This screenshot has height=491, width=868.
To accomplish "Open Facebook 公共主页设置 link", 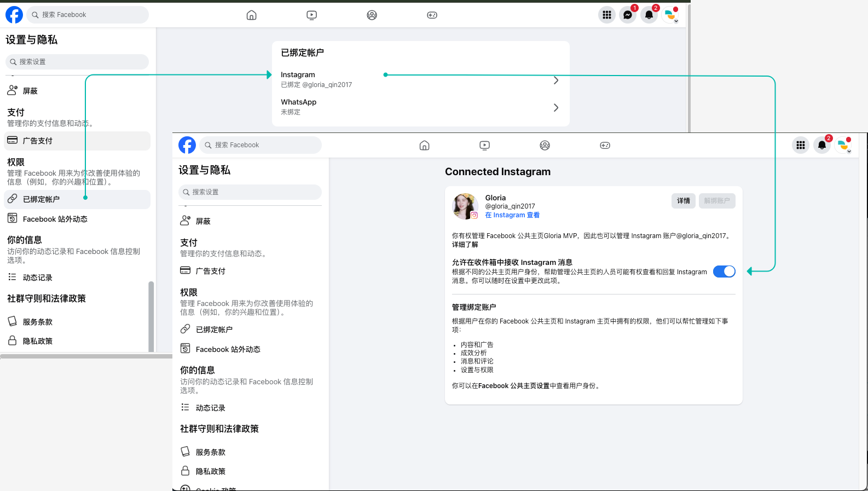I will (x=514, y=386).
